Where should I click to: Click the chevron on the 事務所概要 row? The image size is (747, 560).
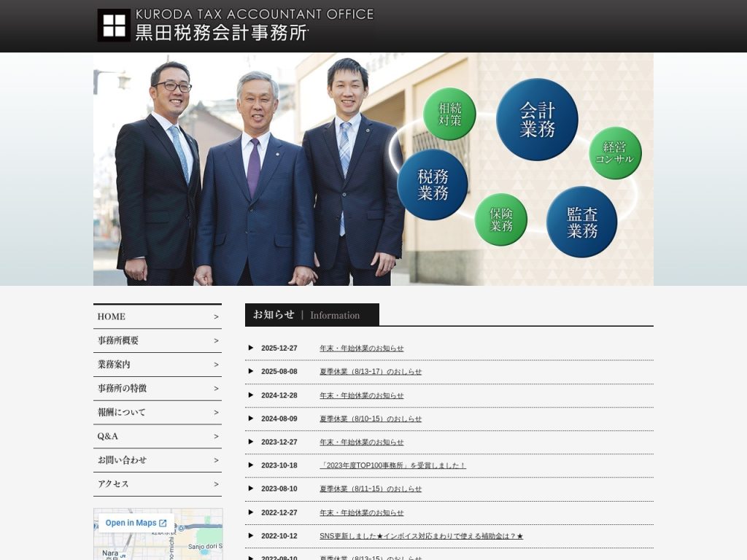[x=216, y=341]
